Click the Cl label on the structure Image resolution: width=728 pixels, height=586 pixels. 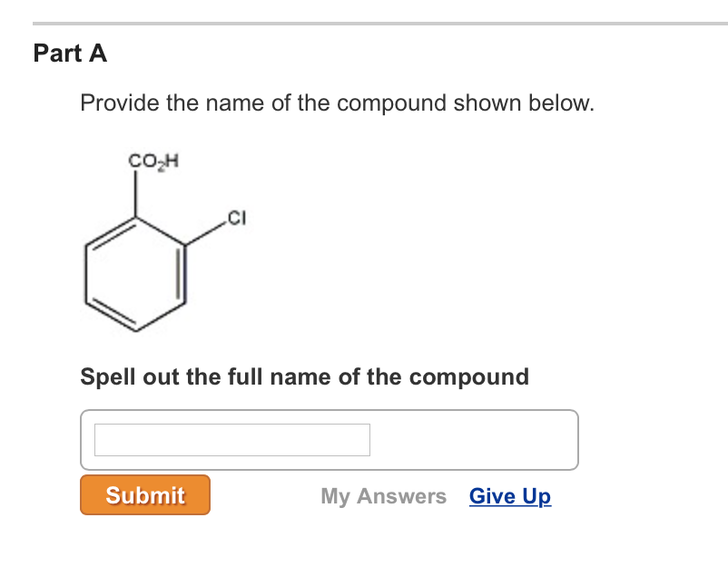coord(236,218)
